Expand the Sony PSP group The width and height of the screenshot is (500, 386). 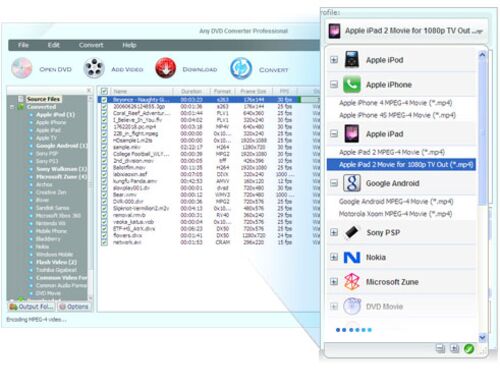334,232
